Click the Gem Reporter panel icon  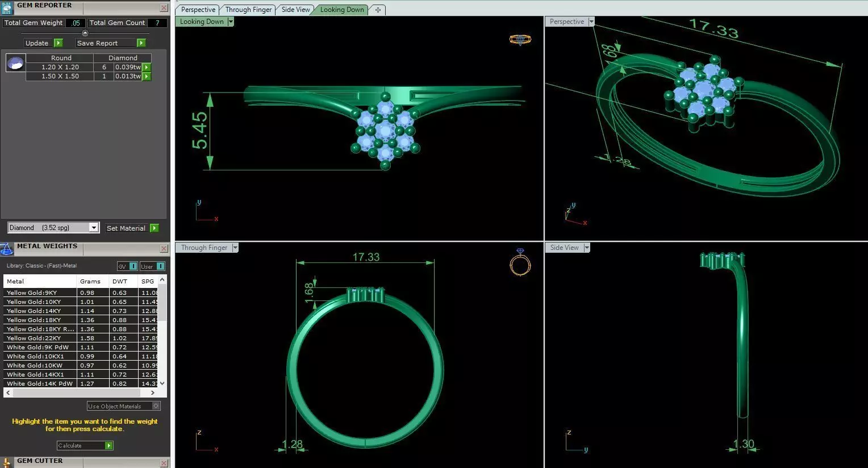click(7, 7)
